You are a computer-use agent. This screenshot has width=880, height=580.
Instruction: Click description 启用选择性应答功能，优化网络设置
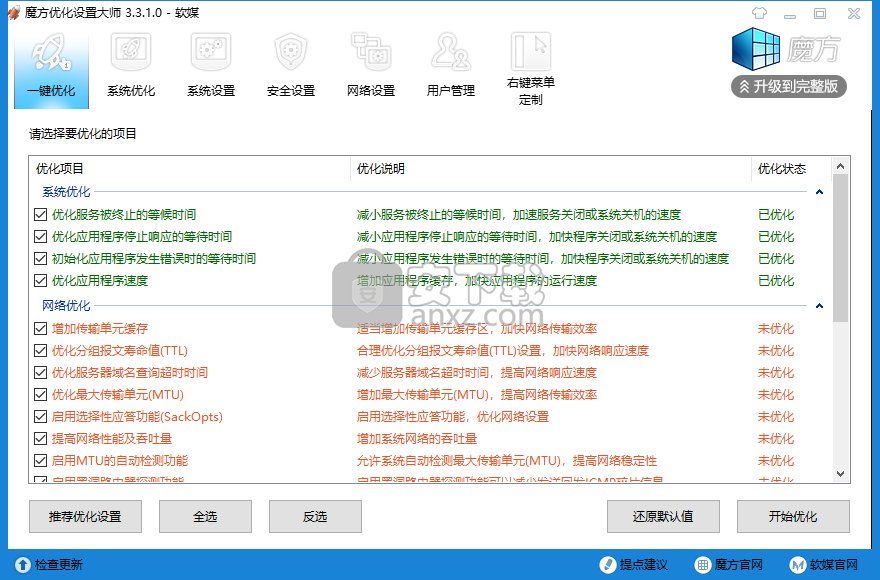(453, 417)
